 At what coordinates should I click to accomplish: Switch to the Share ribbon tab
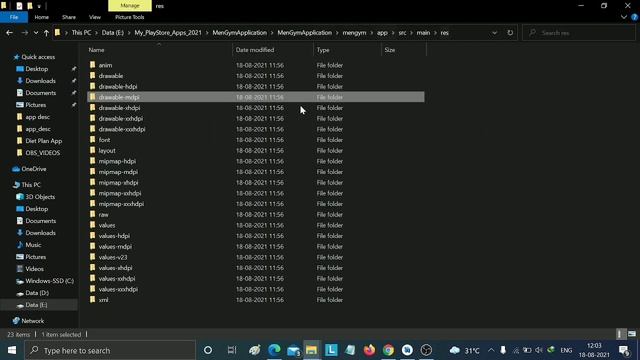point(69,17)
